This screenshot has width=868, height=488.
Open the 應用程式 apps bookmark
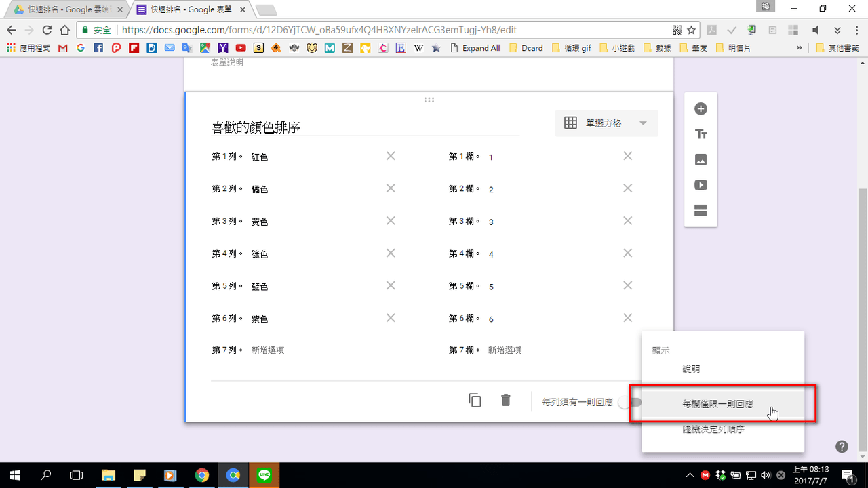28,48
